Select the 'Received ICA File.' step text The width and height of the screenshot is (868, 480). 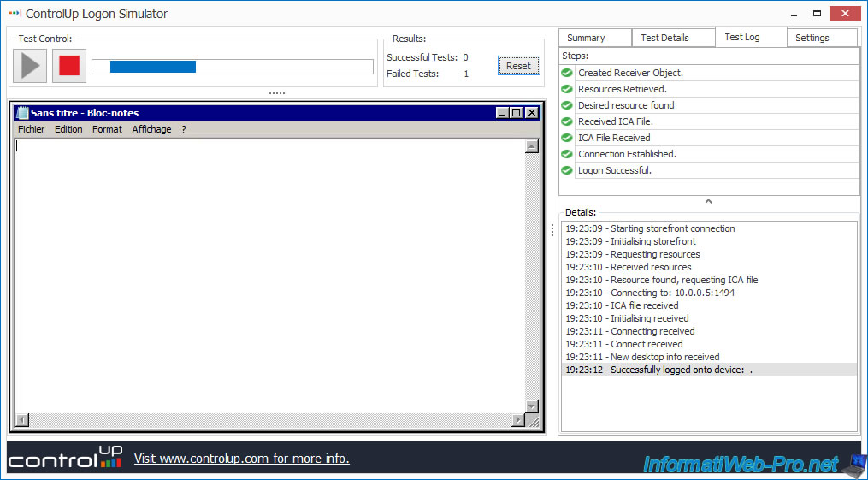[x=616, y=121]
